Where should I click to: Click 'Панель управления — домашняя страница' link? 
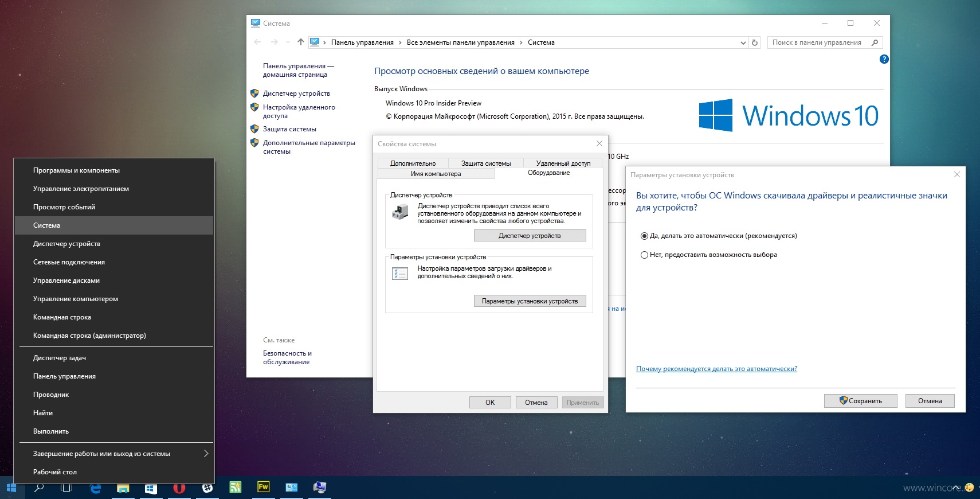[x=298, y=70]
